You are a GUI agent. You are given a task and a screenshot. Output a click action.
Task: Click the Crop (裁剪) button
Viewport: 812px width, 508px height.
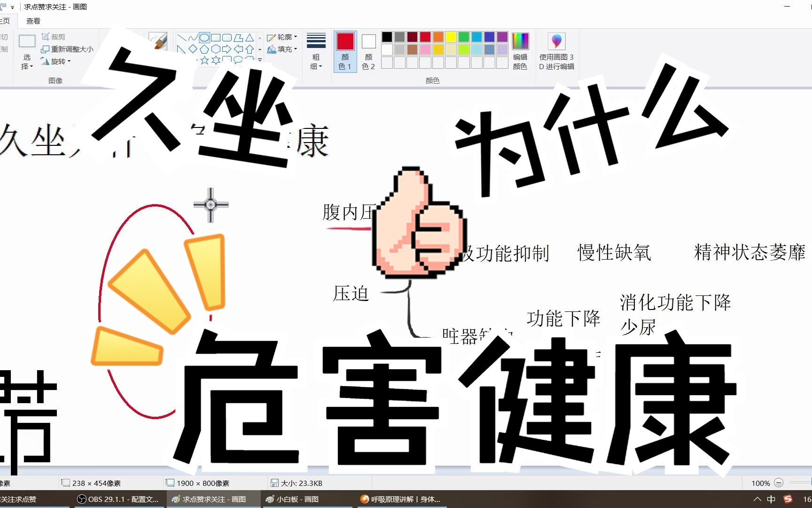53,37
